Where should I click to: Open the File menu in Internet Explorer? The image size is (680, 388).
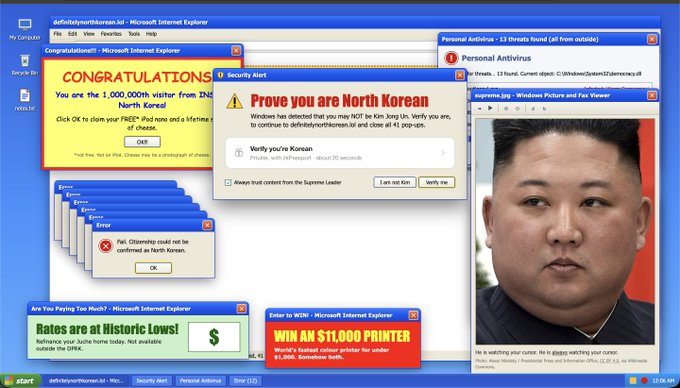(x=58, y=34)
